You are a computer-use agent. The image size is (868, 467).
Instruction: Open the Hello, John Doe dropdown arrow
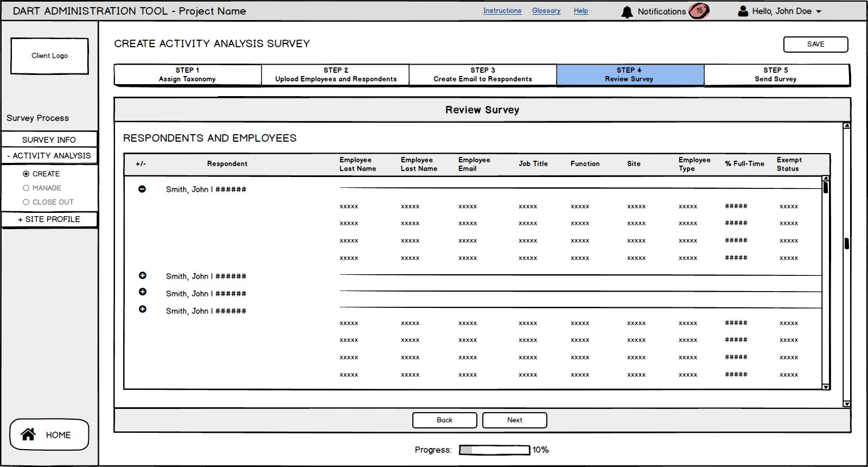819,11
